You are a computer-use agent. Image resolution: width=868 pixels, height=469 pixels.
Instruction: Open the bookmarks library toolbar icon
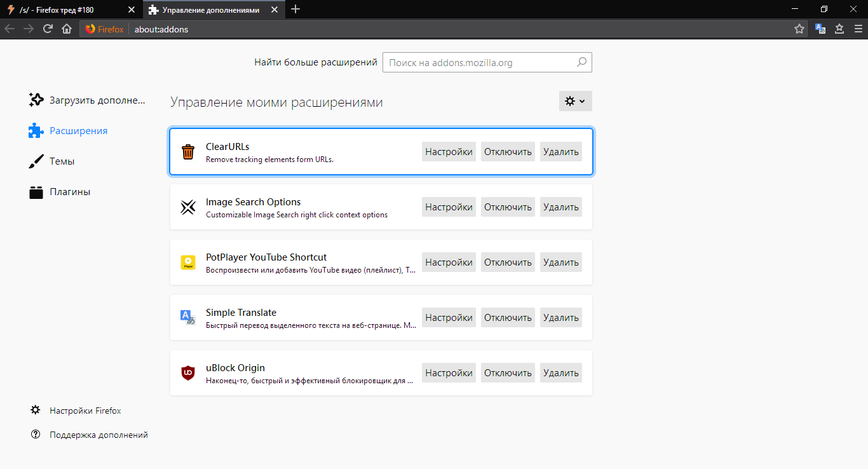[x=839, y=29]
